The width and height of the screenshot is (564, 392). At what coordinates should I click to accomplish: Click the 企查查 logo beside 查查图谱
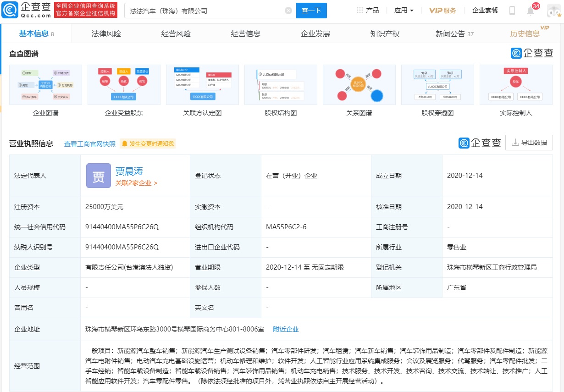tap(532, 53)
